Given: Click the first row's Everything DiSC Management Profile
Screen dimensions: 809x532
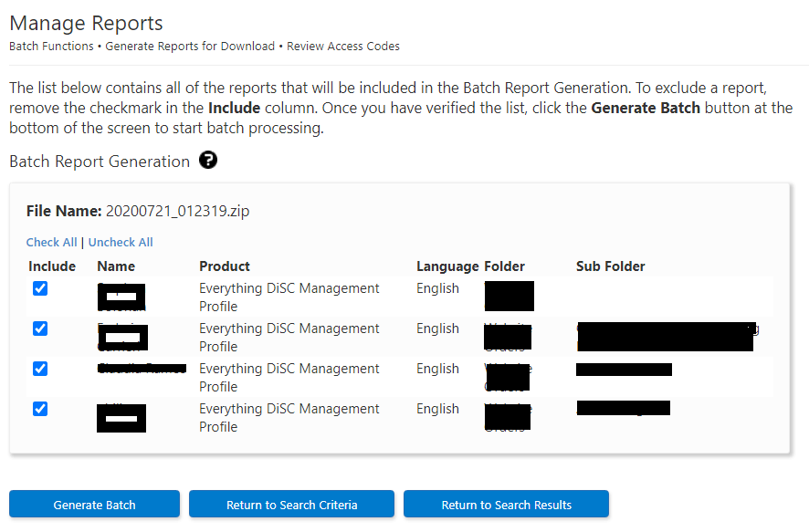Looking at the screenshot, I should (x=289, y=297).
